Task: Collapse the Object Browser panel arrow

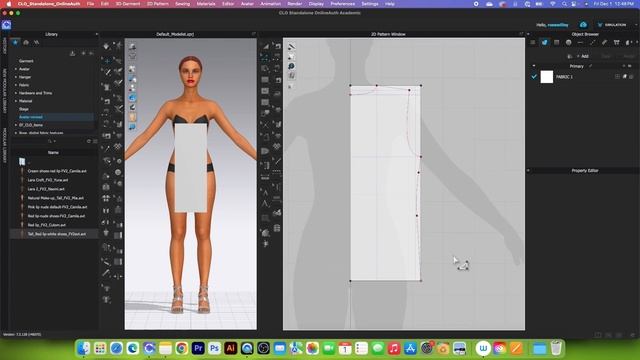Action: [x=528, y=34]
